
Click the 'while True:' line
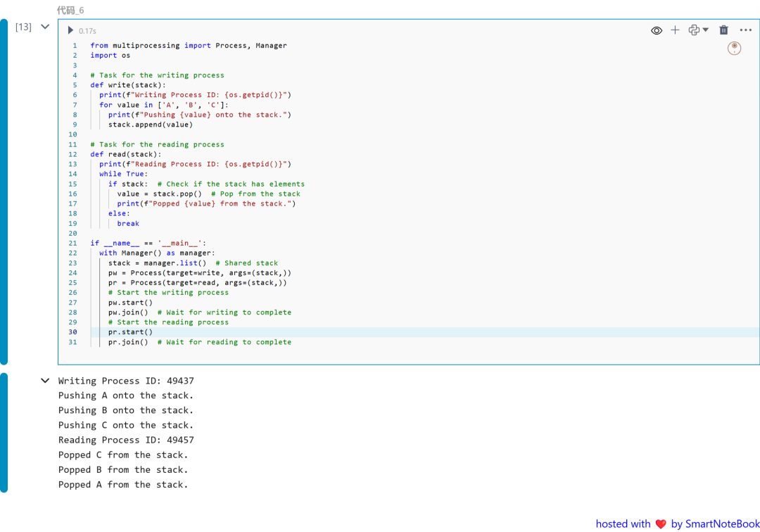point(124,174)
